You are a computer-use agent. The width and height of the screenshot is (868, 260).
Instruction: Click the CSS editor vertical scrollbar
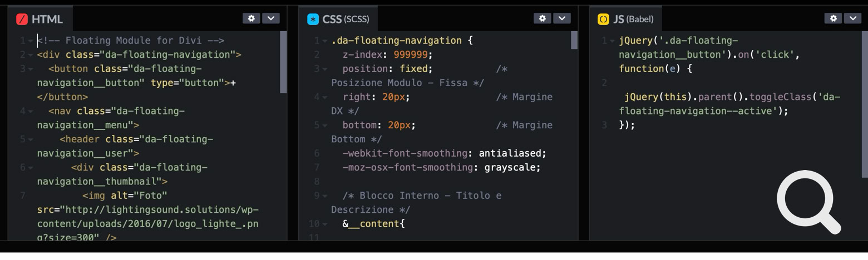point(574,41)
